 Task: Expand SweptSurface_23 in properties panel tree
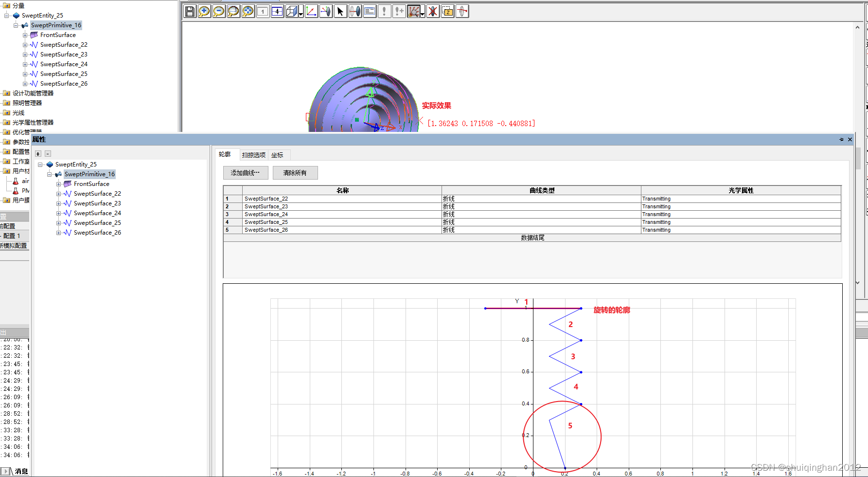tap(59, 203)
